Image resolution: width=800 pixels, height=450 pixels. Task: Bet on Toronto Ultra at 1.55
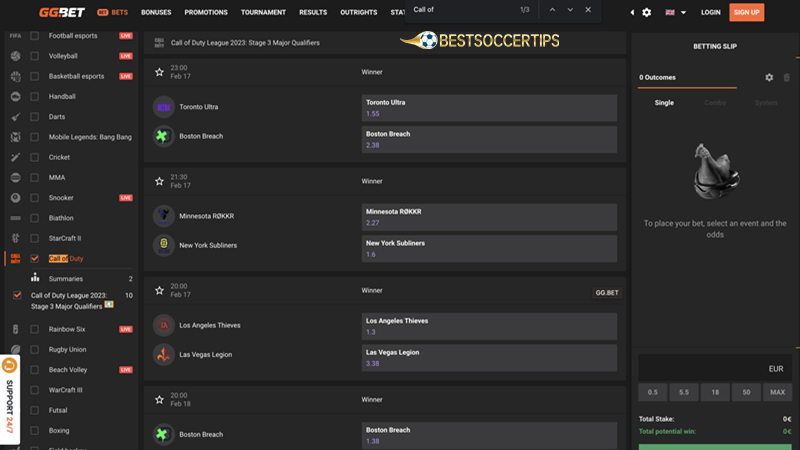tap(489, 108)
